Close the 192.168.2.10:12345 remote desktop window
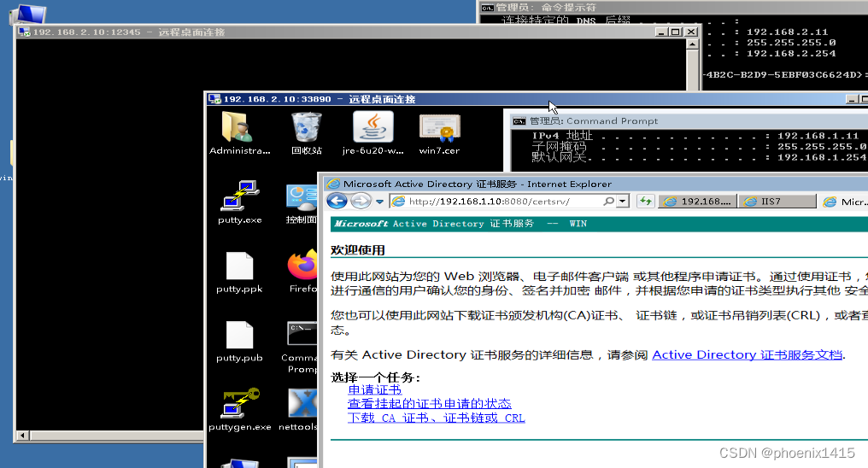This screenshot has height=468, width=868. coord(691,32)
